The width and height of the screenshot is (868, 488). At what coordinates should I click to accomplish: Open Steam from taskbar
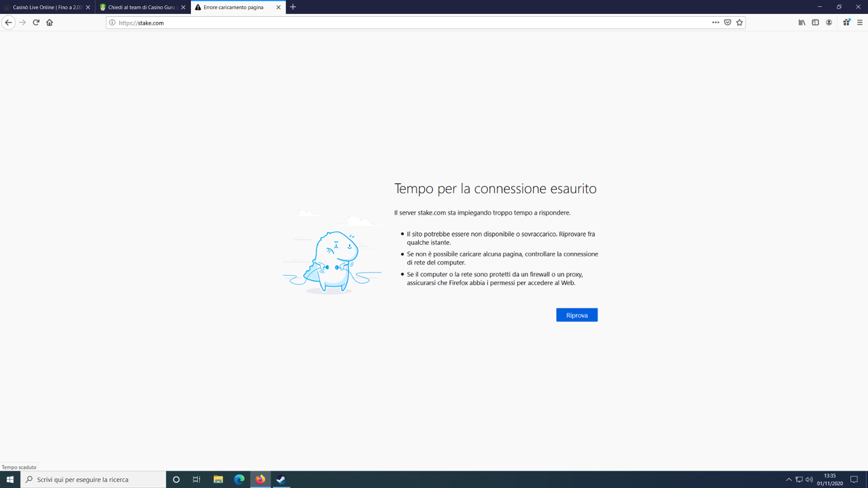tap(281, 479)
